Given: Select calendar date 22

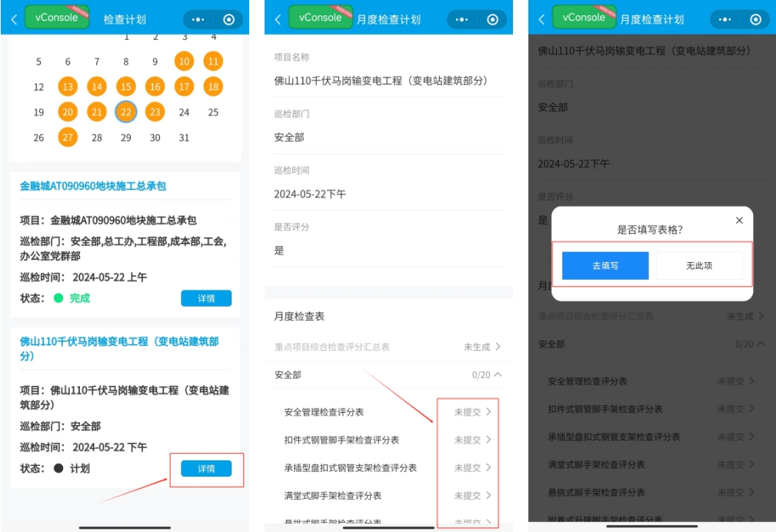Looking at the screenshot, I should [125, 112].
